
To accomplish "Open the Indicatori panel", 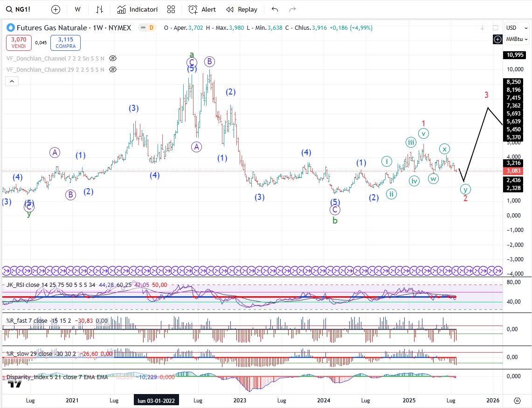I will [x=138, y=9].
